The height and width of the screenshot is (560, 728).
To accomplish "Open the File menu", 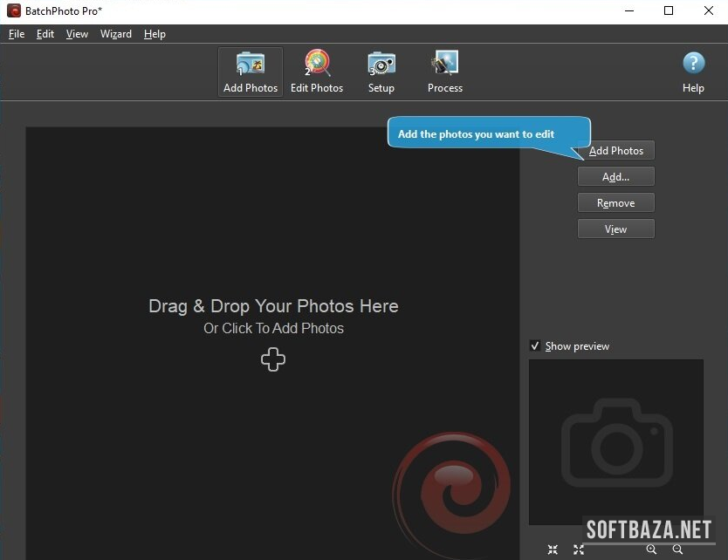I will click(17, 34).
